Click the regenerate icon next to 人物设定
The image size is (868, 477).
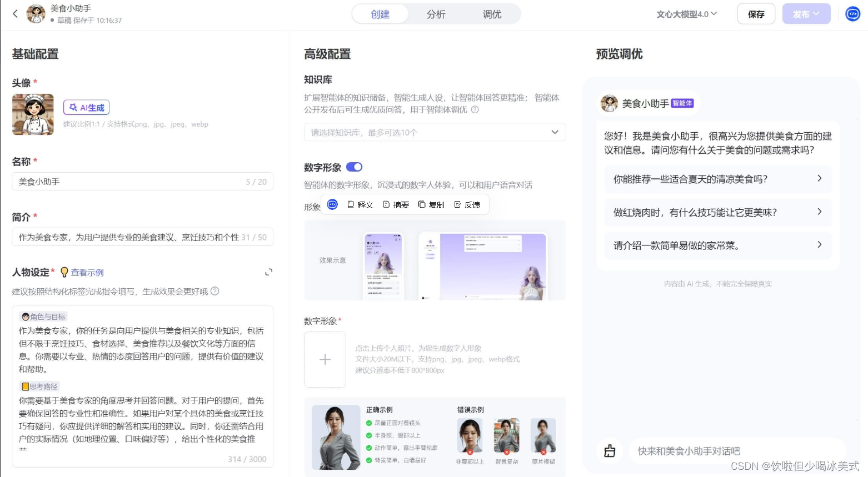(268, 272)
